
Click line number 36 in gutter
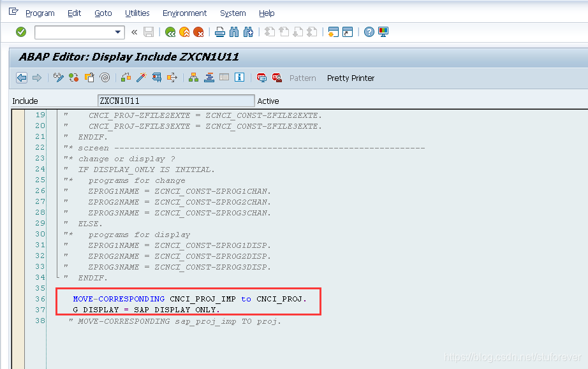(40, 299)
